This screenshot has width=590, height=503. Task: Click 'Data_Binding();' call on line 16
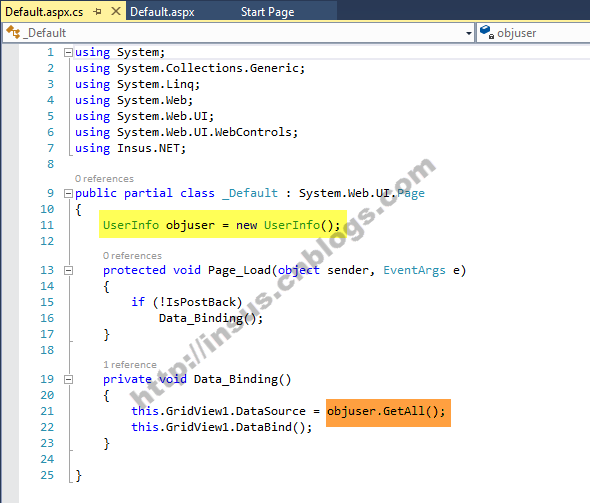coord(211,318)
